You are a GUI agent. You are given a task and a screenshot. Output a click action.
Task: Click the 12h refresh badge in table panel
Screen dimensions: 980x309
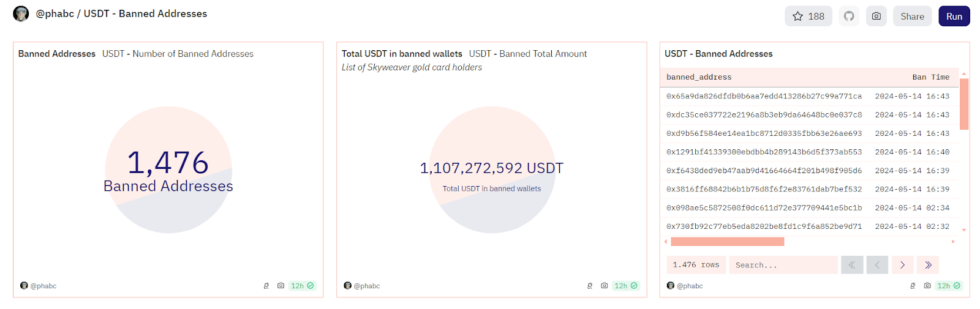point(949,286)
